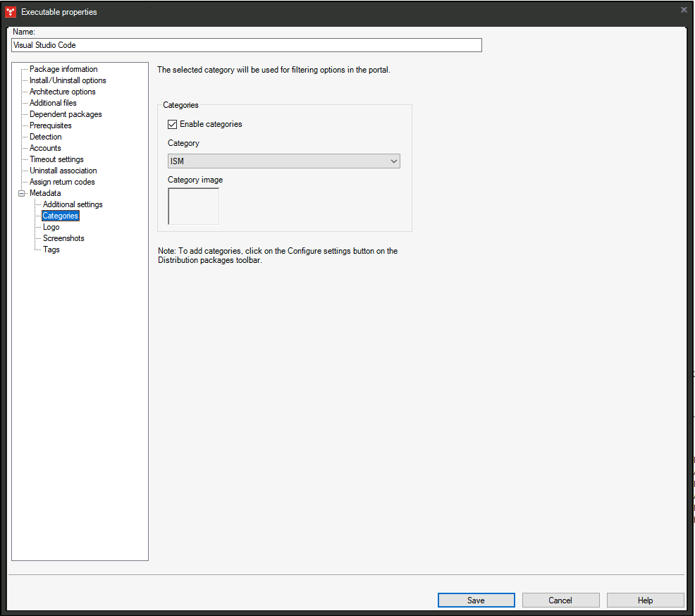
Task: Select Install/Uninstall options in the tree
Action: pyautogui.click(x=68, y=80)
